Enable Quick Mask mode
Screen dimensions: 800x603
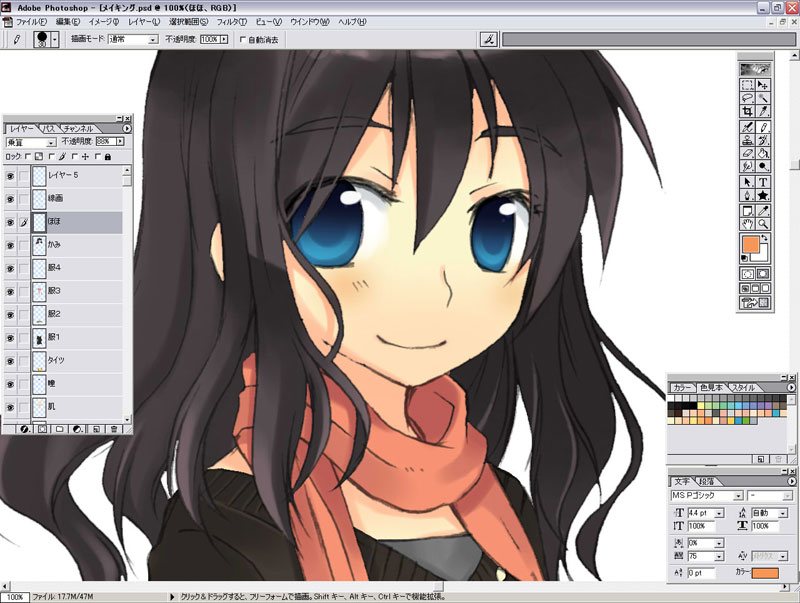(763, 274)
